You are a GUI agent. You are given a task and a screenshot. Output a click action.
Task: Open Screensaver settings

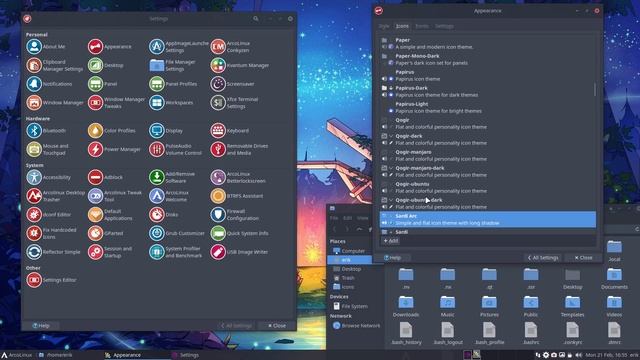click(232, 84)
